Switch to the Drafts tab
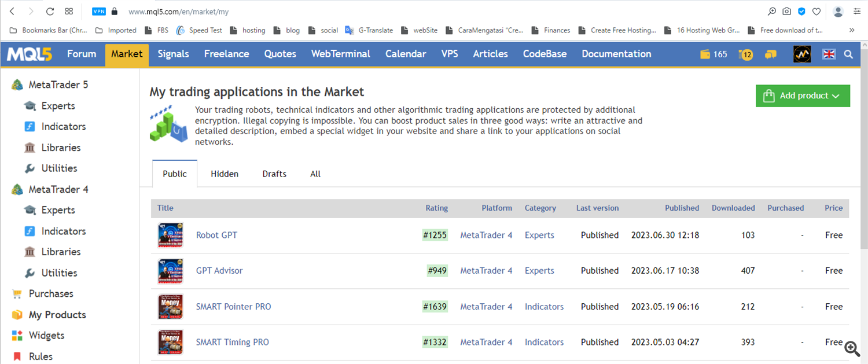 (274, 174)
